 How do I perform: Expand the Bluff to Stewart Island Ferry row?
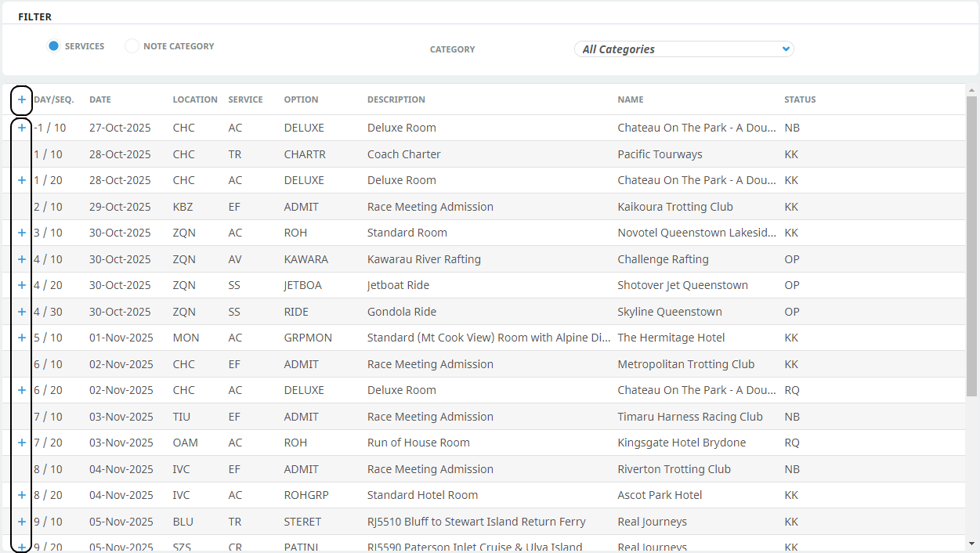[x=22, y=522]
